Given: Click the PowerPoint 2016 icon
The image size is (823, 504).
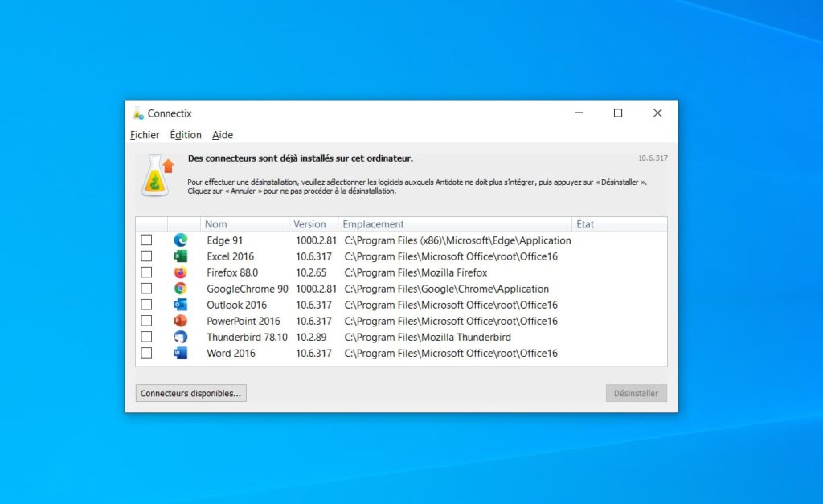Looking at the screenshot, I should click(x=181, y=321).
